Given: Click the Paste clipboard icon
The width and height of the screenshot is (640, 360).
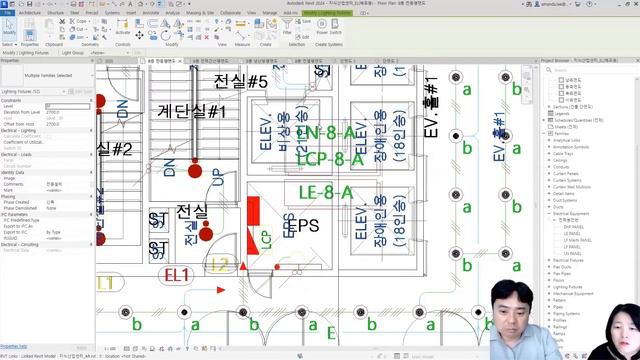Looking at the screenshot, I should point(49,27).
